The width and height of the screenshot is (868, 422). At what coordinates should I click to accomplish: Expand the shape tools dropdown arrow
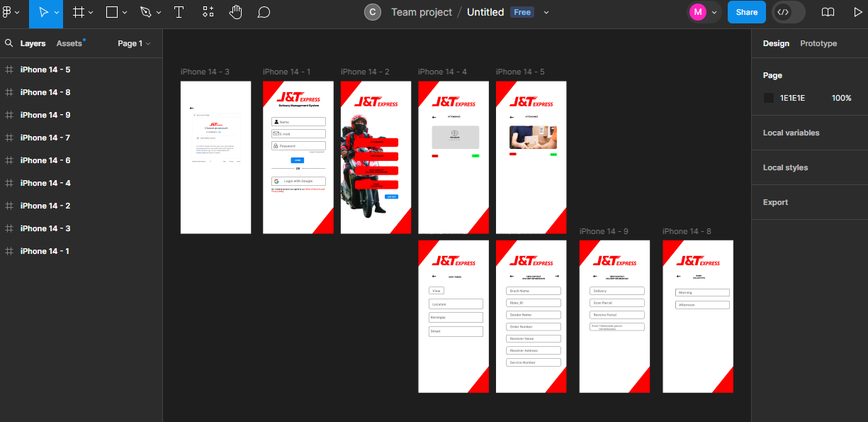click(125, 13)
